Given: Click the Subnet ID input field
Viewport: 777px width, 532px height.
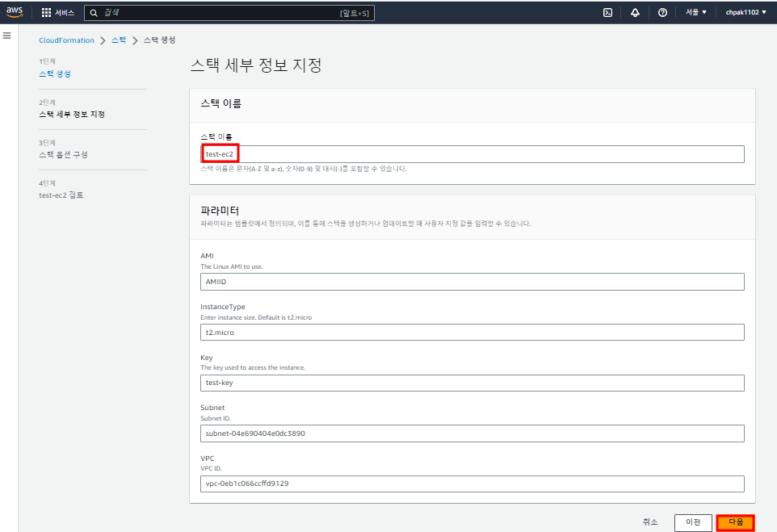Looking at the screenshot, I should tap(472, 434).
